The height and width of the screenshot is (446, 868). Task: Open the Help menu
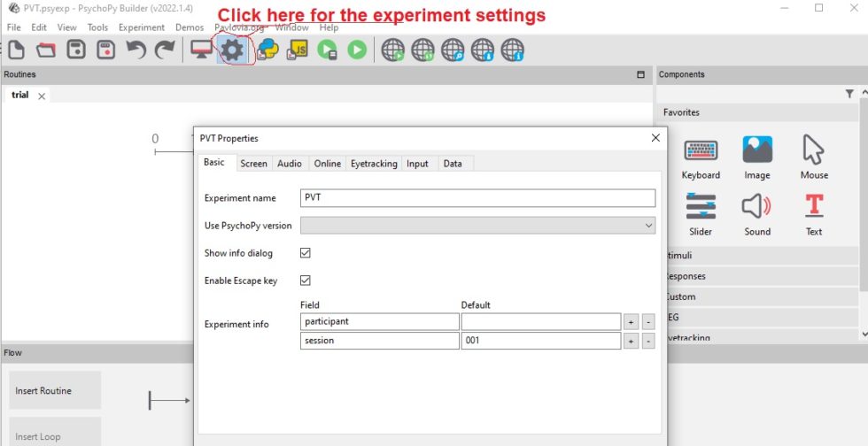(329, 27)
